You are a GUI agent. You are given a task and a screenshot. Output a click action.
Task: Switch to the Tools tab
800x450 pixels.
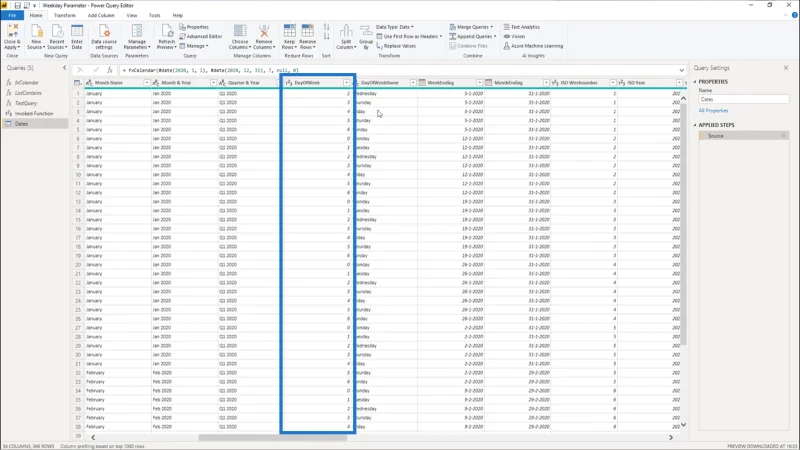coord(155,15)
